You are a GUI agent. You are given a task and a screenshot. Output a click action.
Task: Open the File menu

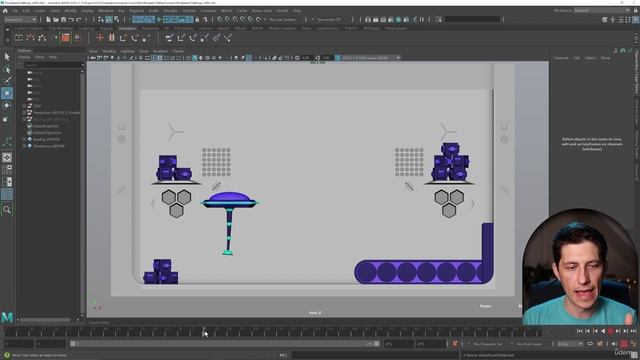click(x=15, y=11)
